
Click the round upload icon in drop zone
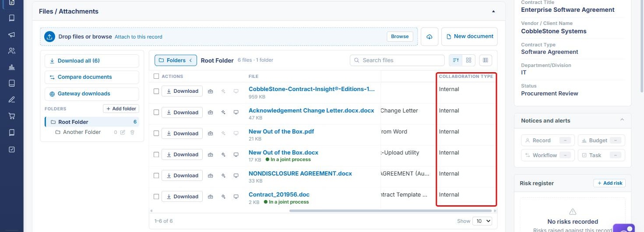(50, 37)
